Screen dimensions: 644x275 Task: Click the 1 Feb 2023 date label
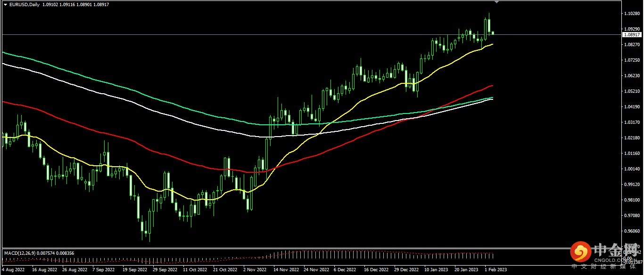point(496,270)
